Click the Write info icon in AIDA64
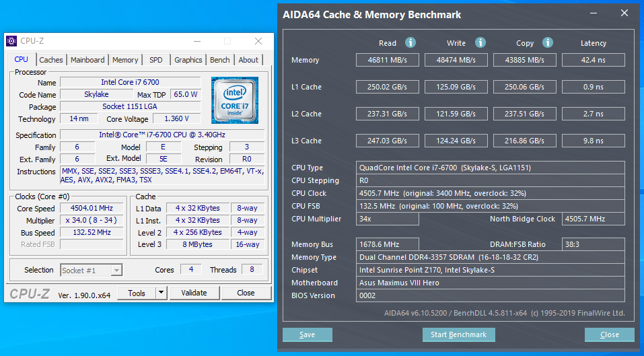644x356 pixels. 480,42
